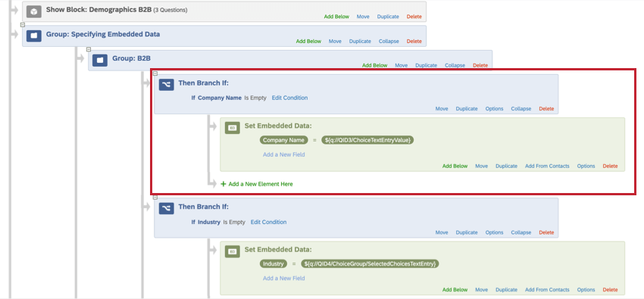Click the QID4 SelectedChoicesTextEntry piped text pill
The image size is (644, 299).
tap(370, 263)
